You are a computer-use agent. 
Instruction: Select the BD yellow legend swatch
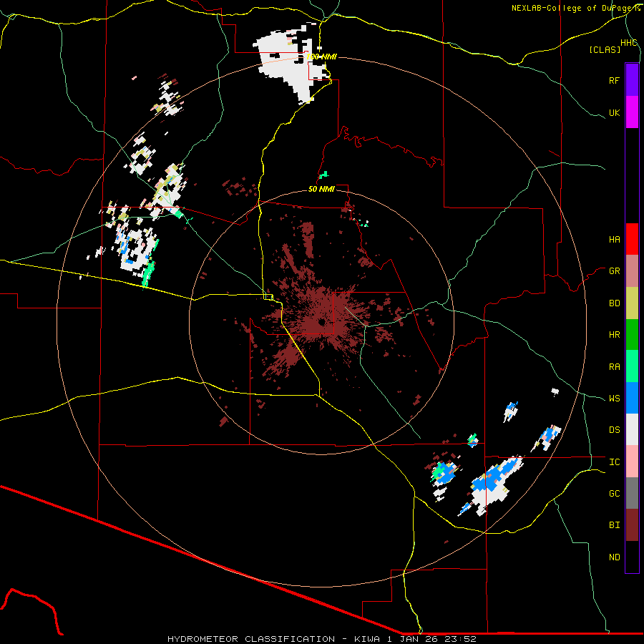coord(632,303)
